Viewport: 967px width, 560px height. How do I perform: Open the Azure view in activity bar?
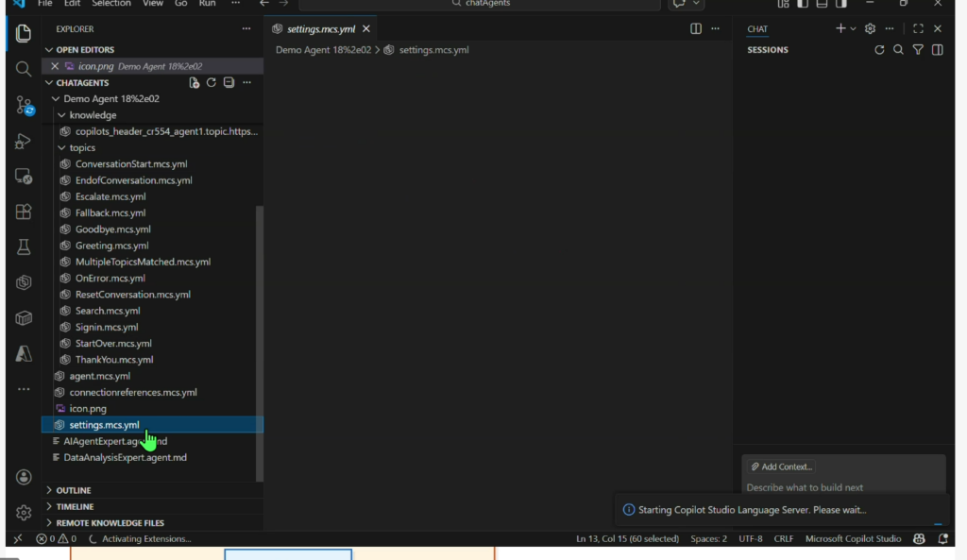(x=24, y=353)
